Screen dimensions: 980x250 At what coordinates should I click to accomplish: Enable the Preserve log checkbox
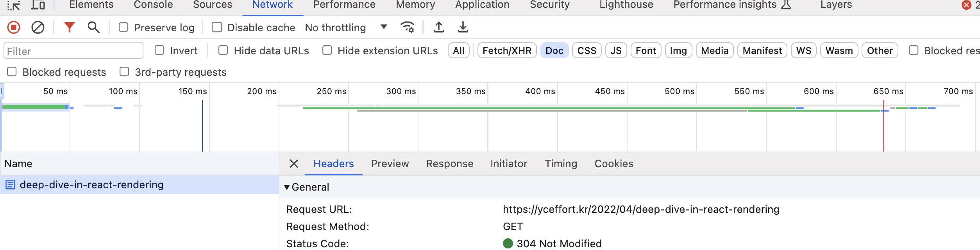click(x=124, y=27)
